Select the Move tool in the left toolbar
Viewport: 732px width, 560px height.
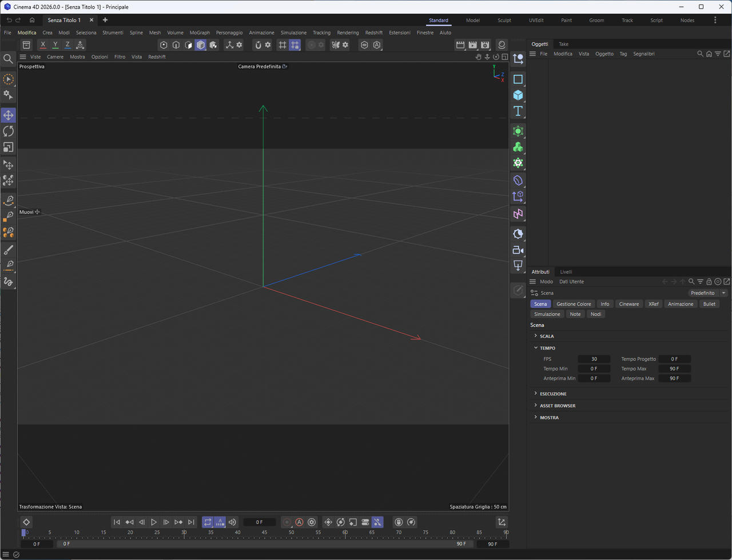[x=9, y=115]
